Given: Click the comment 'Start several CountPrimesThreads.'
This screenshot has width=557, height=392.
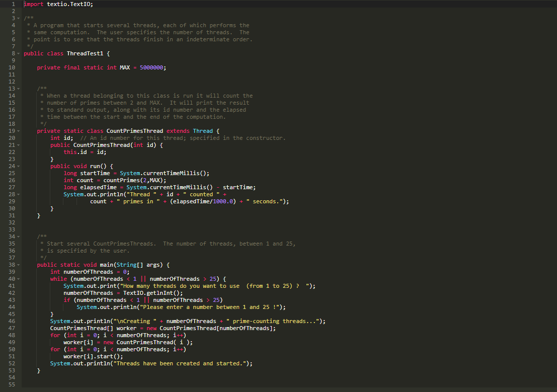Looking at the screenshot, I should [x=102, y=244].
